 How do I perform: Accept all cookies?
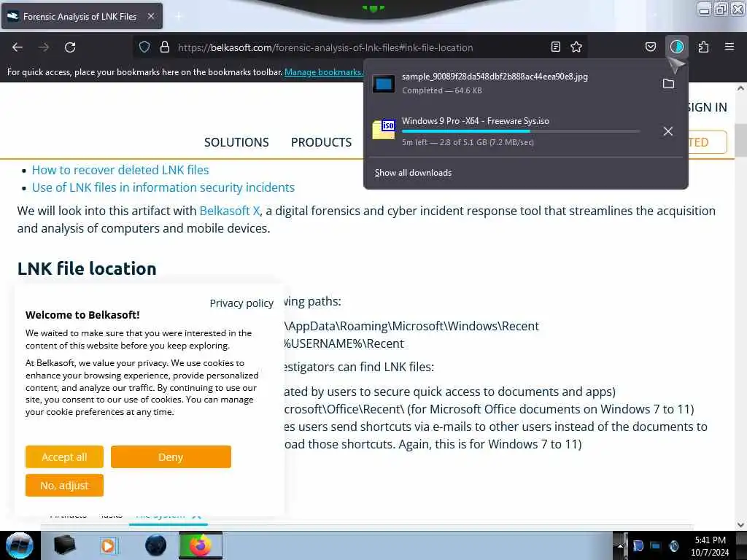coord(64,457)
